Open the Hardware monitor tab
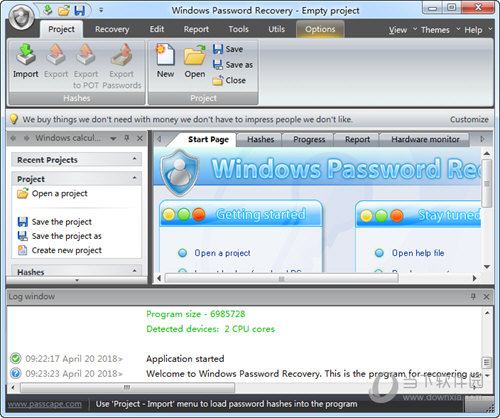Image resolution: width=500 pixels, height=418 pixels. (x=425, y=139)
